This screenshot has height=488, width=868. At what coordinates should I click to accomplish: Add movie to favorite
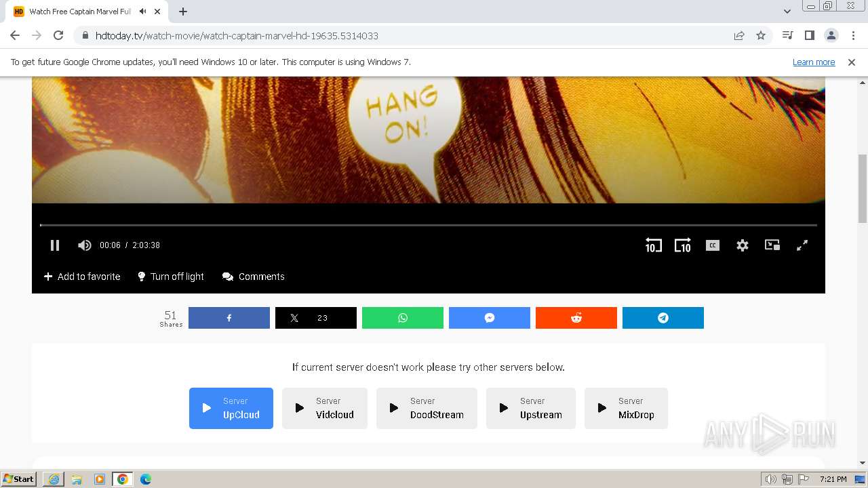coord(82,277)
